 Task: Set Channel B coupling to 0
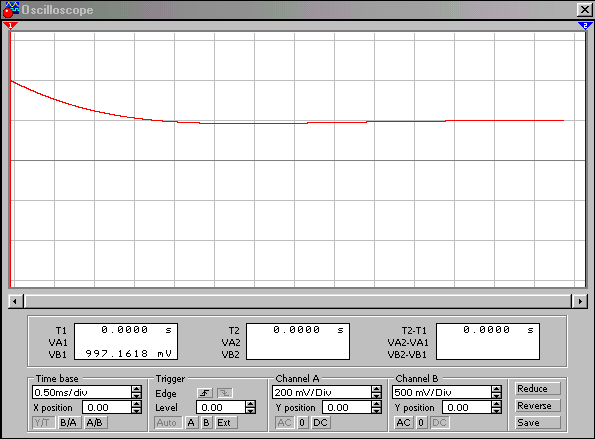pos(421,422)
